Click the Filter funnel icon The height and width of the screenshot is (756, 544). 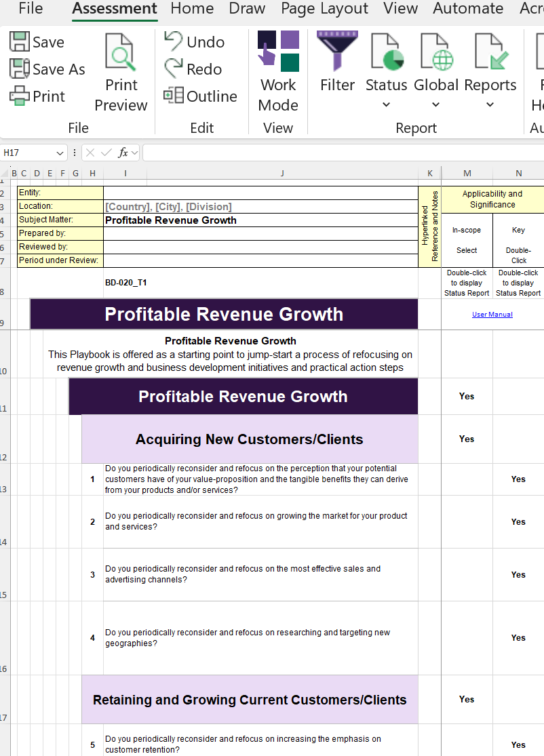click(x=337, y=52)
